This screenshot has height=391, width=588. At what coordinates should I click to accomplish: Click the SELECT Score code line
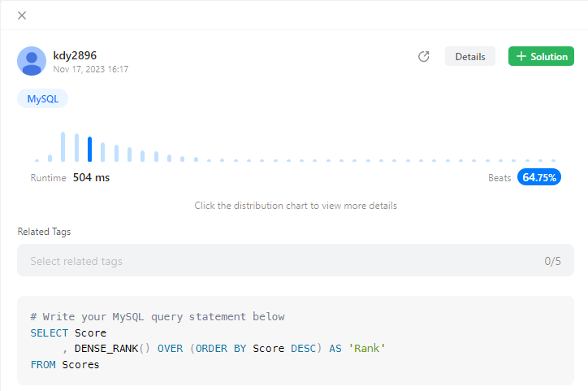pyautogui.click(x=68, y=332)
